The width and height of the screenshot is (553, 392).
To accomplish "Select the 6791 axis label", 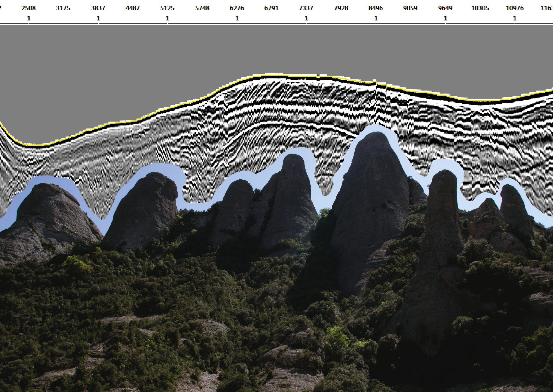I will pos(272,8).
